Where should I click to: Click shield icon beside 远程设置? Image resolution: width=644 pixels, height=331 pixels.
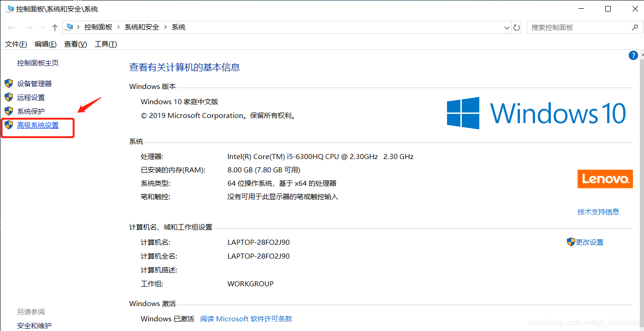click(9, 97)
